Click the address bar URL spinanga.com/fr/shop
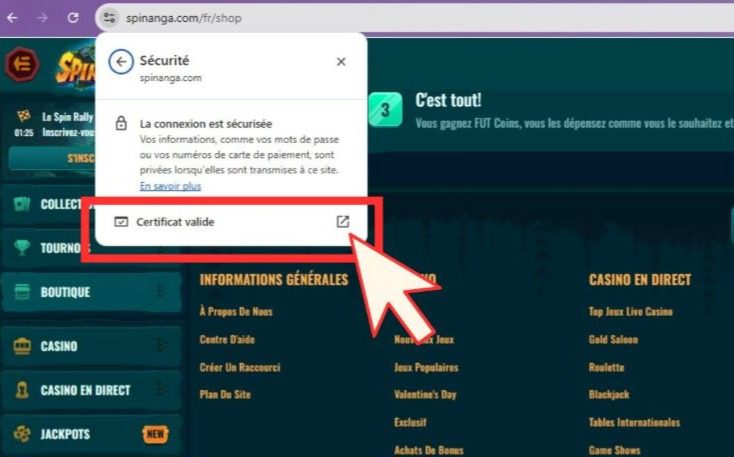The width and height of the screenshot is (734, 457). point(184,18)
